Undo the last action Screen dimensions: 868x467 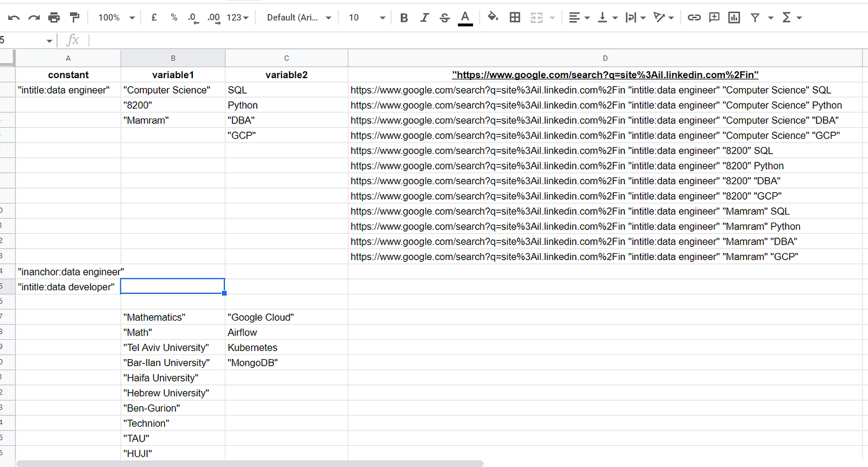click(14, 17)
